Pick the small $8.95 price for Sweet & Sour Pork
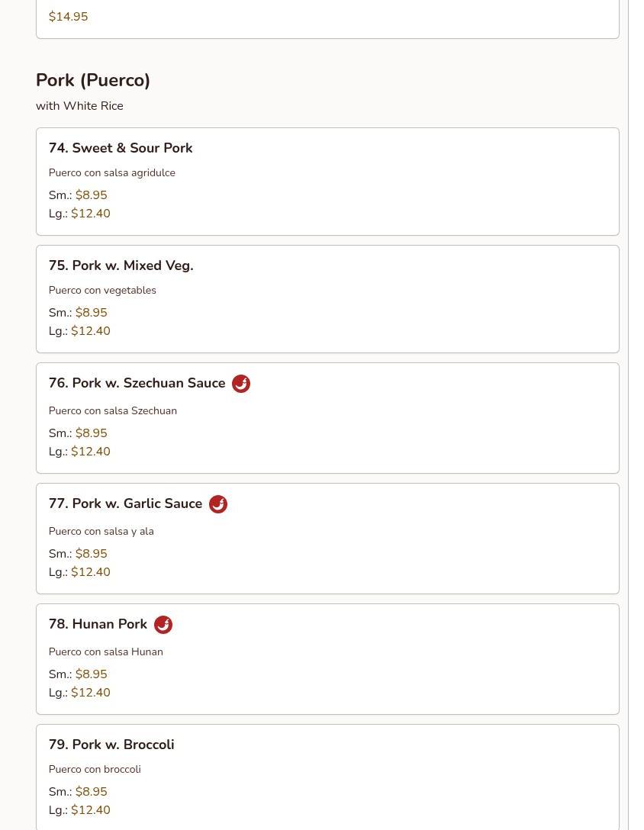 [x=91, y=195]
